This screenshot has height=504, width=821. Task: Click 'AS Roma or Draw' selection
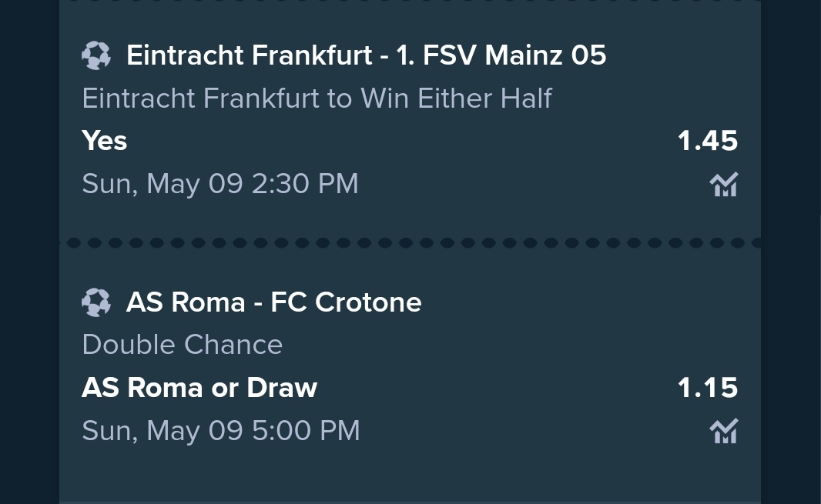click(x=199, y=388)
